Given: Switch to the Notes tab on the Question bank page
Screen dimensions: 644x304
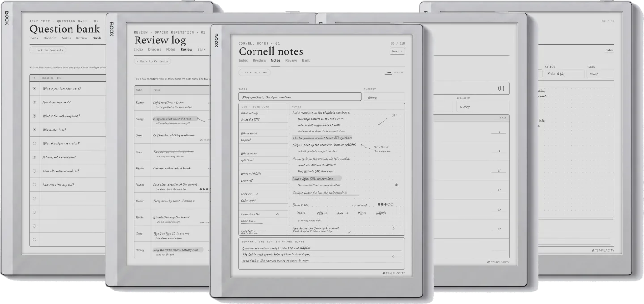Looking at the screenshot, I should (x=66, y=38).
